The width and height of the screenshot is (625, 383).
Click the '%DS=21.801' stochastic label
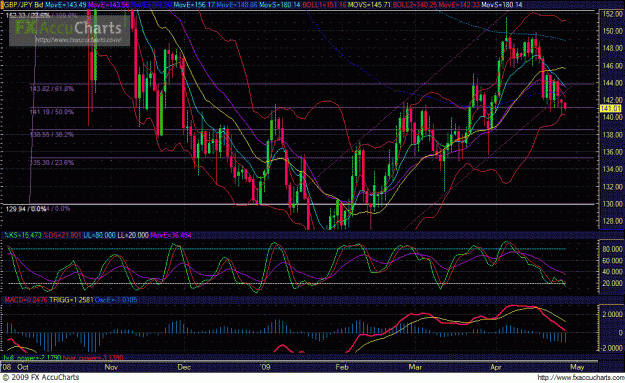point(62,235)
